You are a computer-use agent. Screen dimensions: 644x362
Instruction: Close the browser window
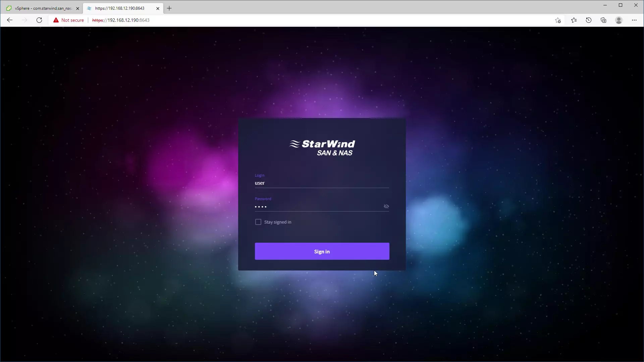636,5
